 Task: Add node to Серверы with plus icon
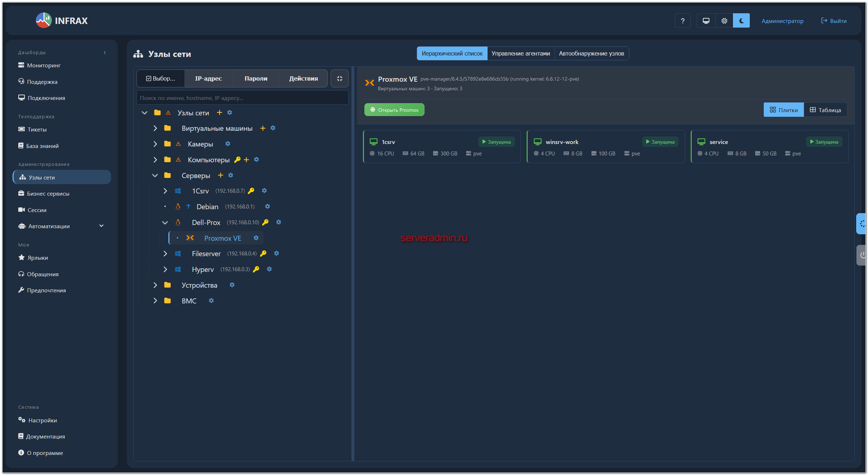pyautogui.click(x=221, y=175)
